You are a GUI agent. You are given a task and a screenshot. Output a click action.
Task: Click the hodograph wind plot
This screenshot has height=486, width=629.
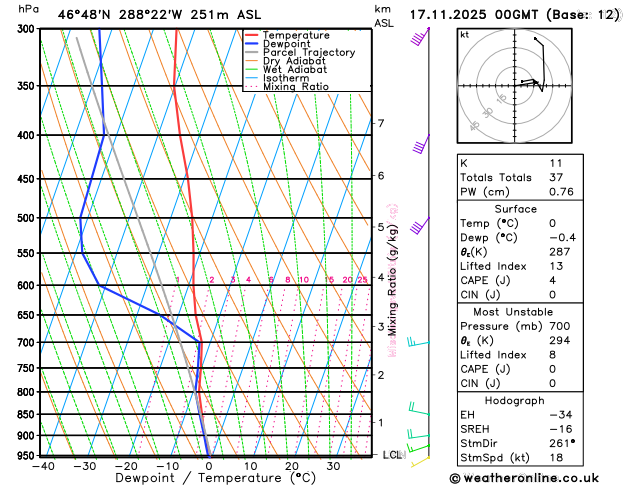pyautogui.click(x=514, y=85)
